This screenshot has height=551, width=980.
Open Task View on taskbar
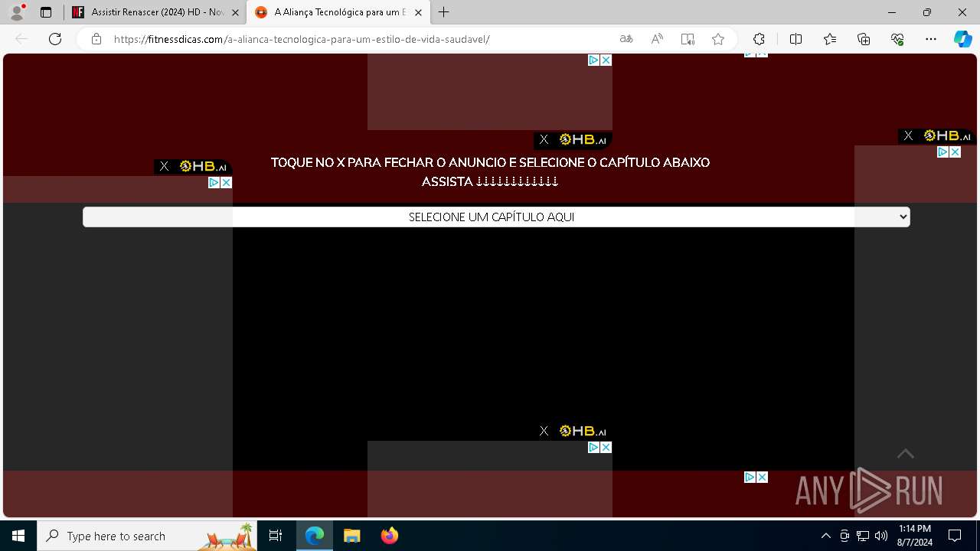[x=276, y=536]
